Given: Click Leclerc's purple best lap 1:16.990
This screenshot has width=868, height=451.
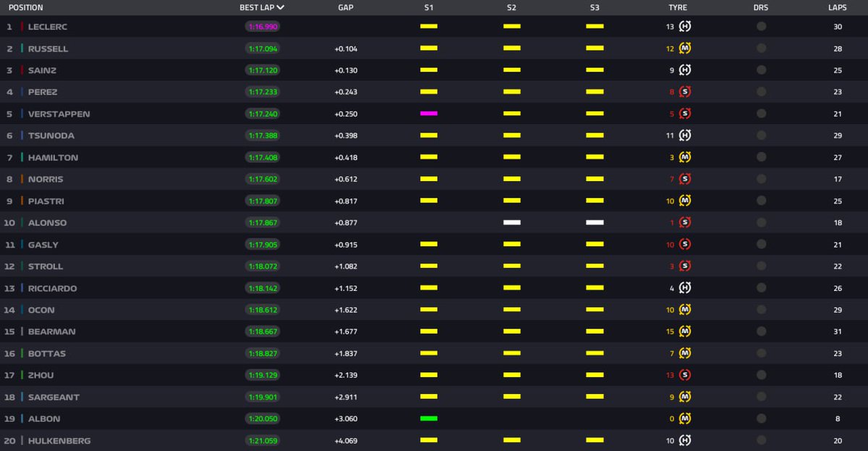Looking at the screenshot, I should 262,27.
